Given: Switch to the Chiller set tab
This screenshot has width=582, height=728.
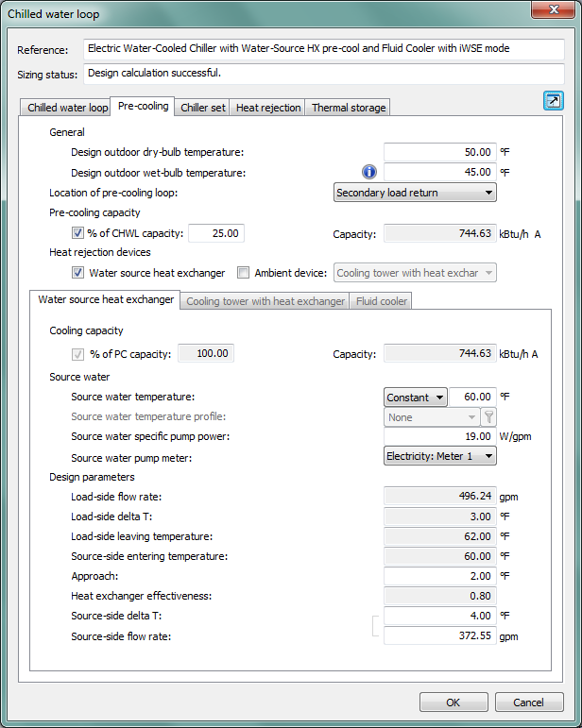Looking at the screenshot, I should [203, 108].
